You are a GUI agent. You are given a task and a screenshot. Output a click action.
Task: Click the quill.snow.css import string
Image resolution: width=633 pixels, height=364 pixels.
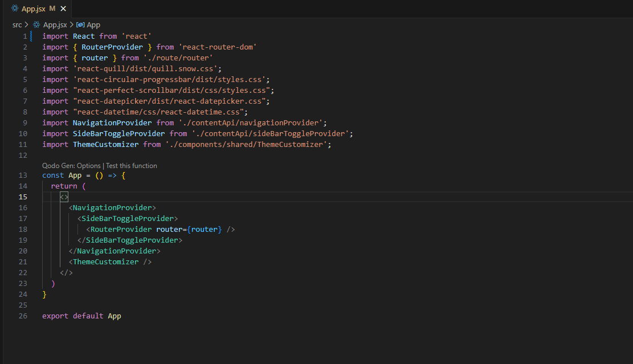(x=145, y=69)
